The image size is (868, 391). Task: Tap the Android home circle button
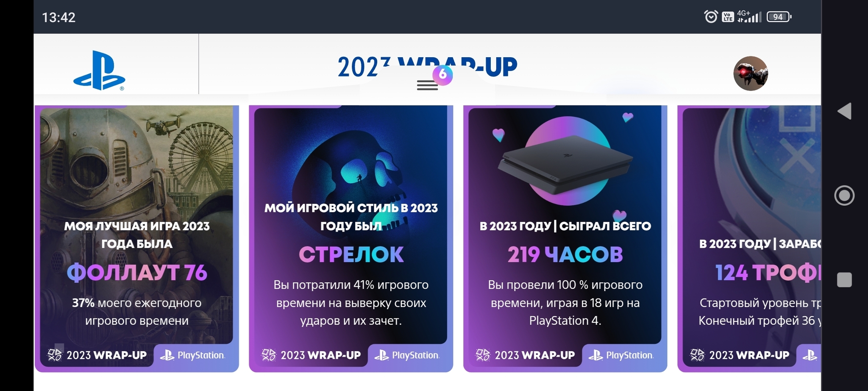[844, 195]
